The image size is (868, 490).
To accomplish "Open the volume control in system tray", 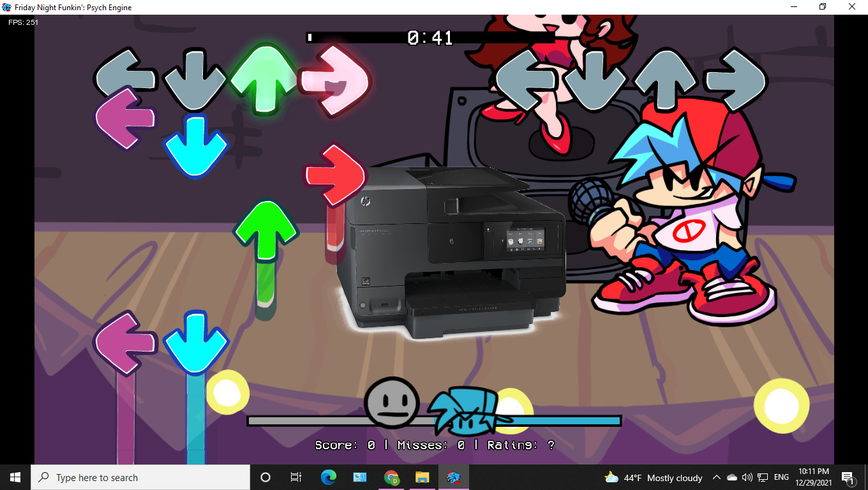I will 747,477.
